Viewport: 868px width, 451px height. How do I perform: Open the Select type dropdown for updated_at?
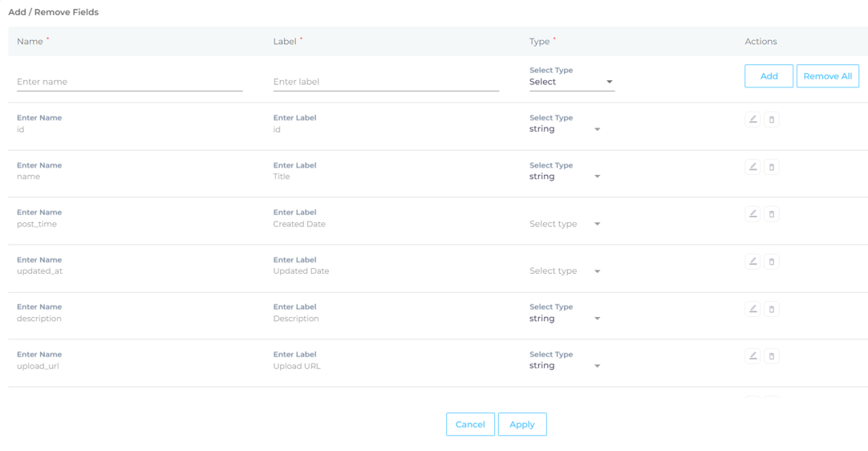[566, 271]
